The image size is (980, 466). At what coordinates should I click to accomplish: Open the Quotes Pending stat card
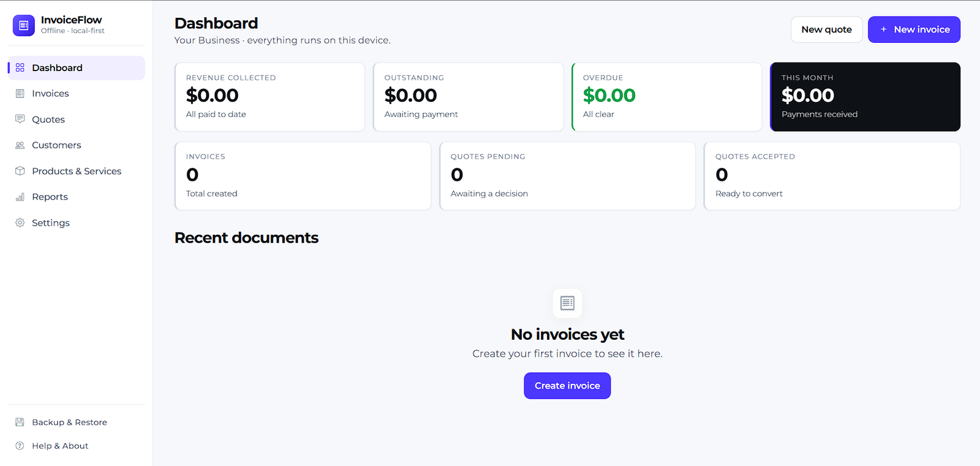pyautogui.click(x=567, y=176)
